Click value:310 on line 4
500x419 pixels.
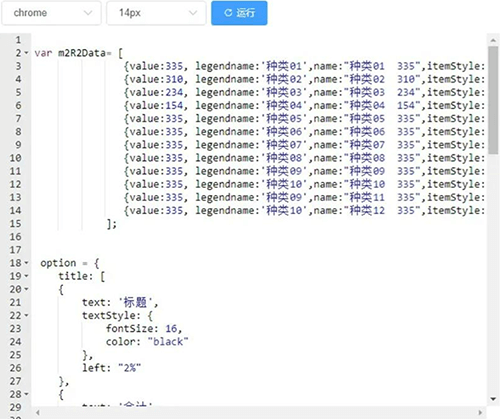pyautogui.click(x=156, y=79)
